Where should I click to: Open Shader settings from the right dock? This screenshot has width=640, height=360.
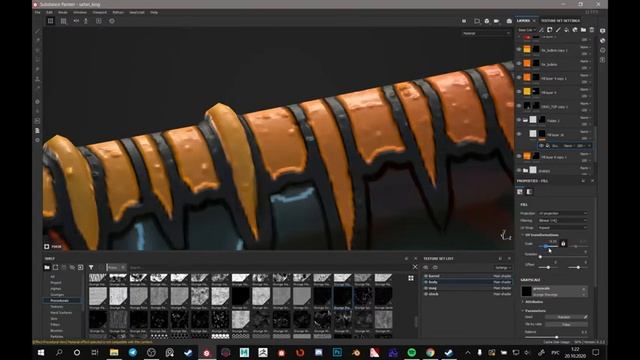pos(603,40)
